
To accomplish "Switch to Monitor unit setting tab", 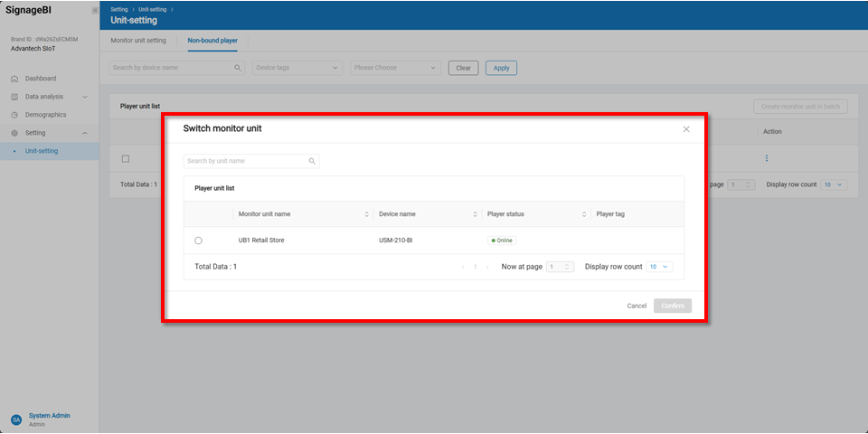I will [138, 41].
